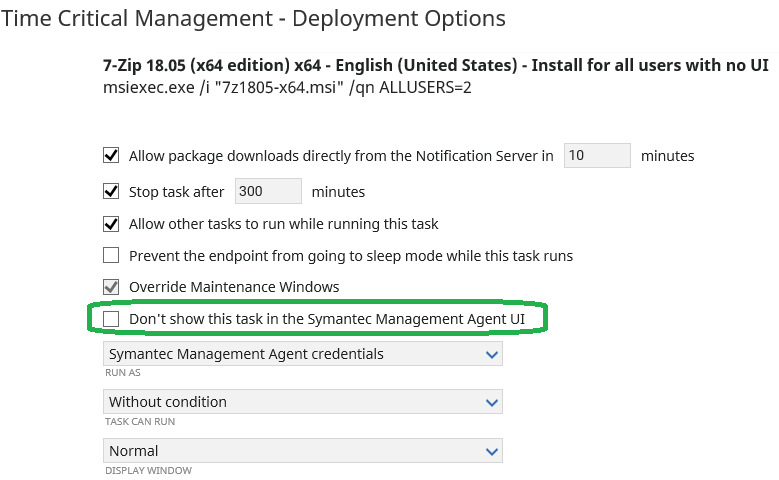Click the Time Critical Management page title

pyautogui.click(x=253, y=19)
